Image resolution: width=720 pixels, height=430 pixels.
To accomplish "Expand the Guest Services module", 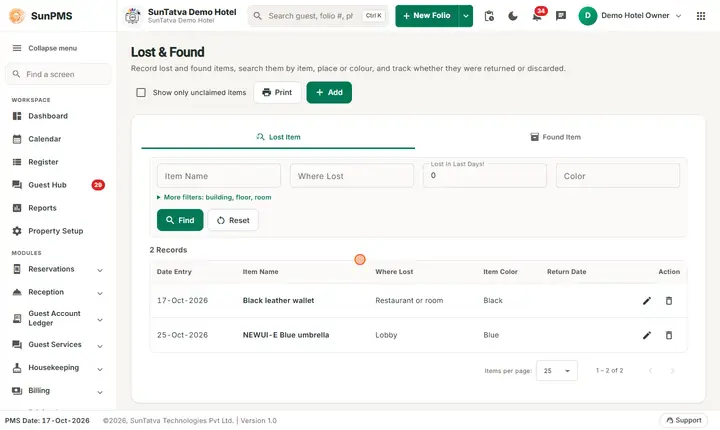I will point(100,346).
